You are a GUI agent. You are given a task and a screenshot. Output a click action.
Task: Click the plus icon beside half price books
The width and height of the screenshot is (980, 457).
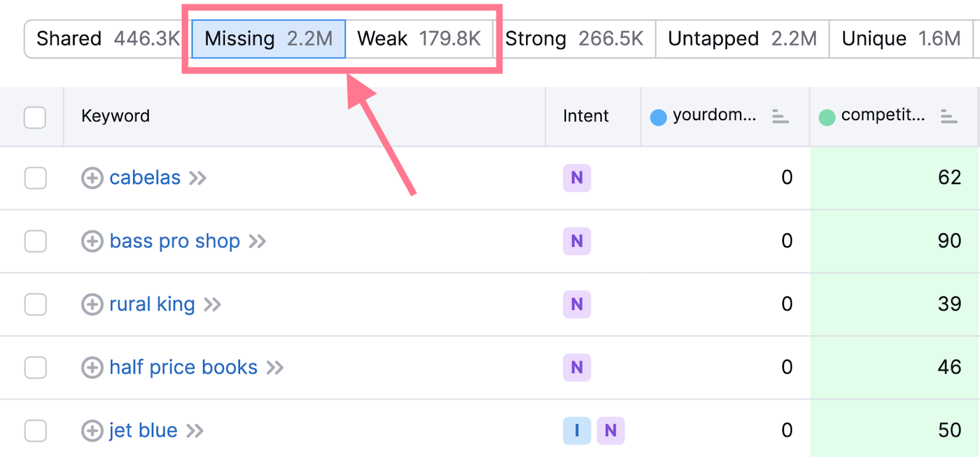click(92, 368)
